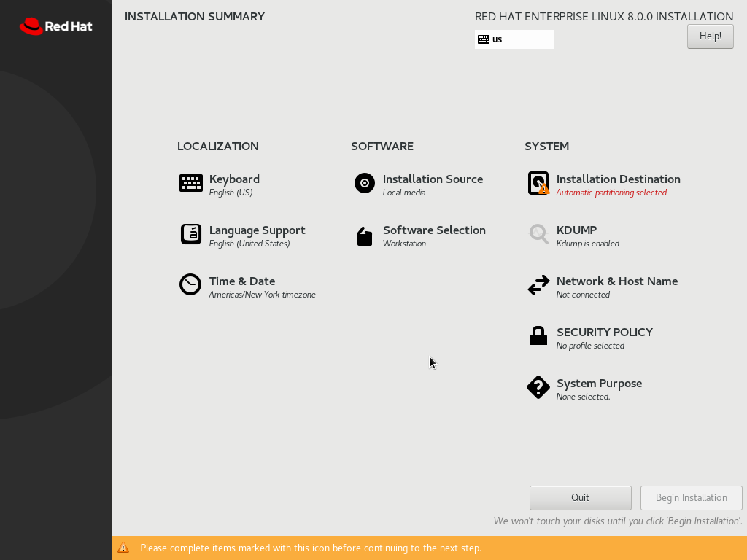This screenshot has height=560, width=747.
Task: Click the Red Hat logo
Action: pyautogui.click(x=55, y=26)
